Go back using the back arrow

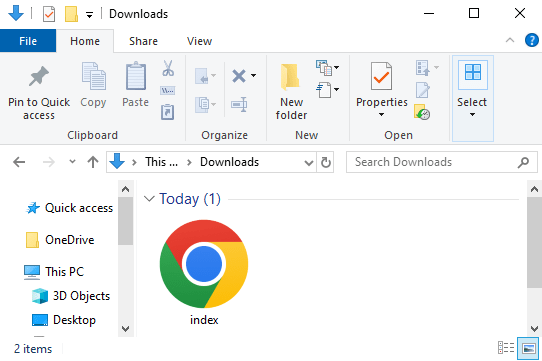[x=19, y=162]
